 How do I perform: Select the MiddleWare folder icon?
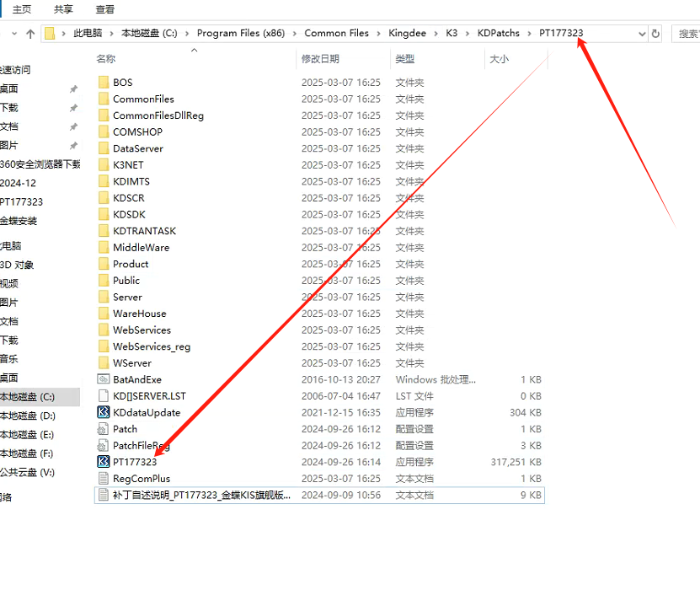pos(104,248)
